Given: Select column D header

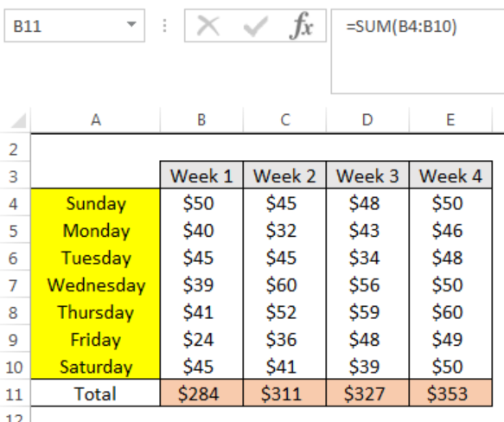Looking at the screenshot, I should pos(367,120).
